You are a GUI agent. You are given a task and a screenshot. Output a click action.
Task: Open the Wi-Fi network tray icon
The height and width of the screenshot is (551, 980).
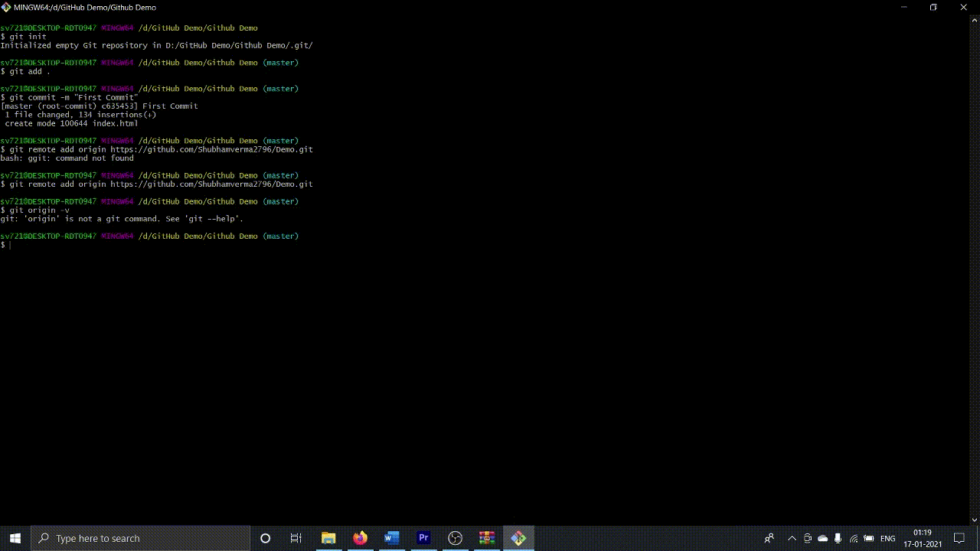tap(854, 538)
